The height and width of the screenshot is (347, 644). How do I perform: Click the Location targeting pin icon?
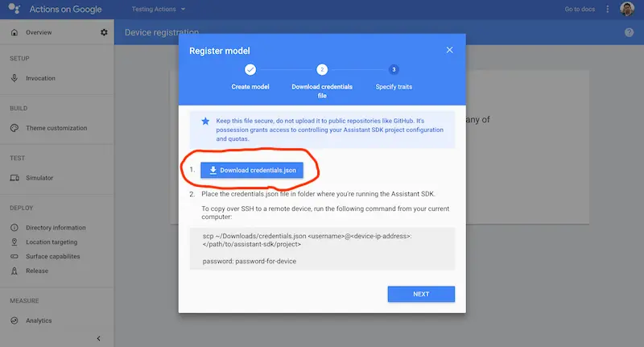pyautogui.click(x=14, y=242)
